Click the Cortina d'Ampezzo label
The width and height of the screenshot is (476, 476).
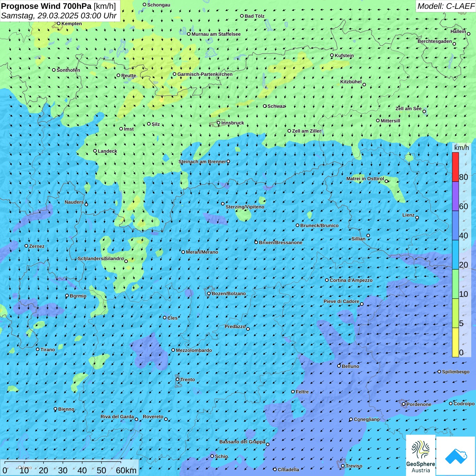tap(351, 280)
